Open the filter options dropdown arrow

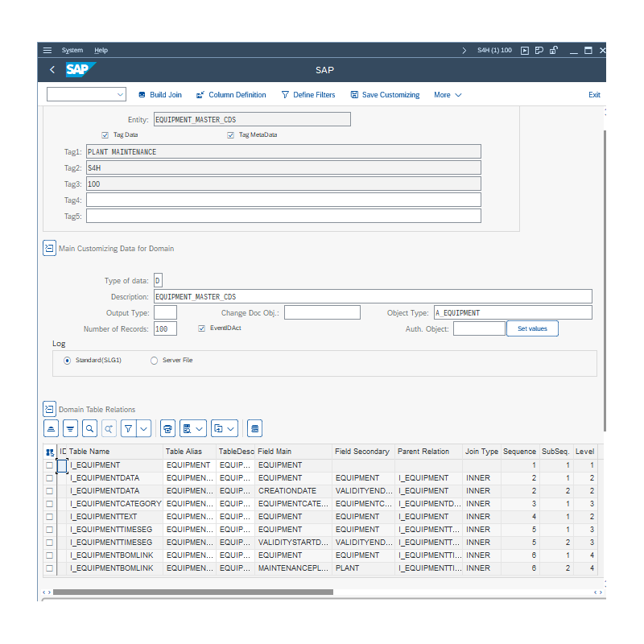click(x=142, y=428)
